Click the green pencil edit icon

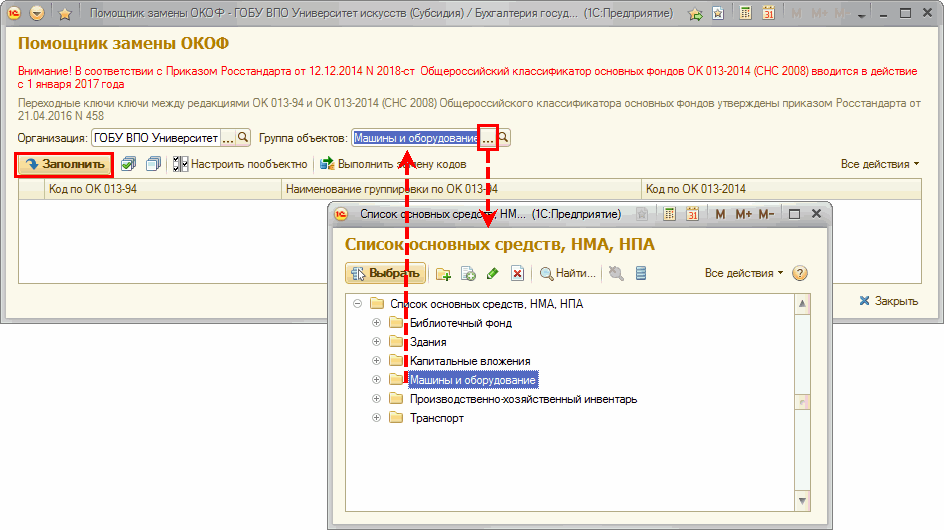click(x=492, y=273)
